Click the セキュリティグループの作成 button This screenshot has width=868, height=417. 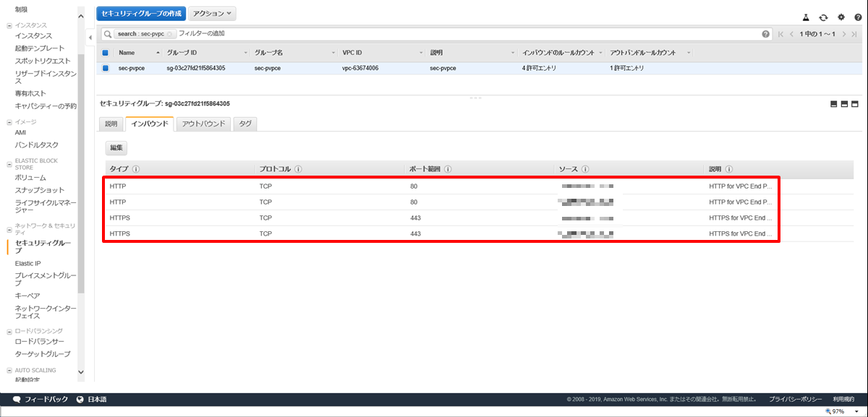[x=141, y=14]
